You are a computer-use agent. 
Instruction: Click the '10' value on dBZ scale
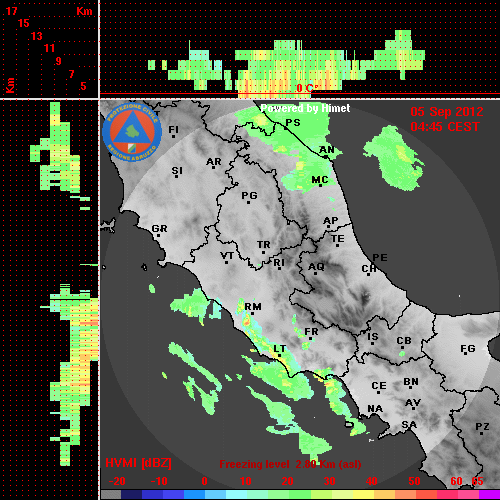click(246, 481)
